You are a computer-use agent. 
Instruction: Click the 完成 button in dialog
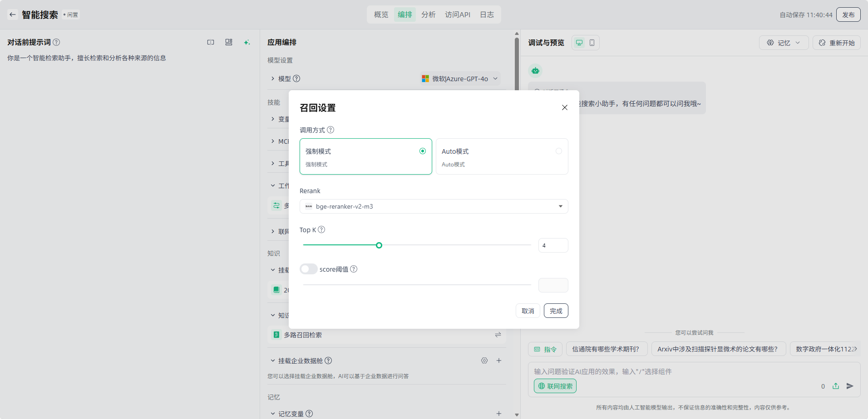point(556,311)
